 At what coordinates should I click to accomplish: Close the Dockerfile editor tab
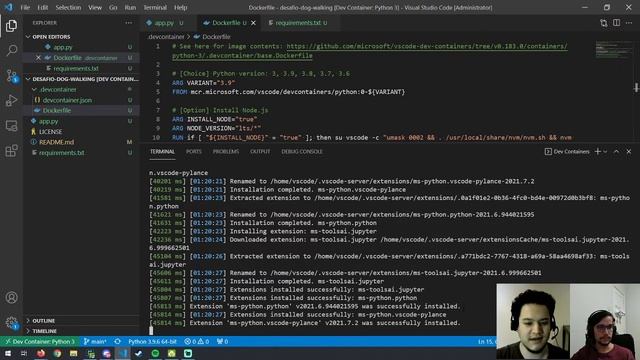[253, 23]
